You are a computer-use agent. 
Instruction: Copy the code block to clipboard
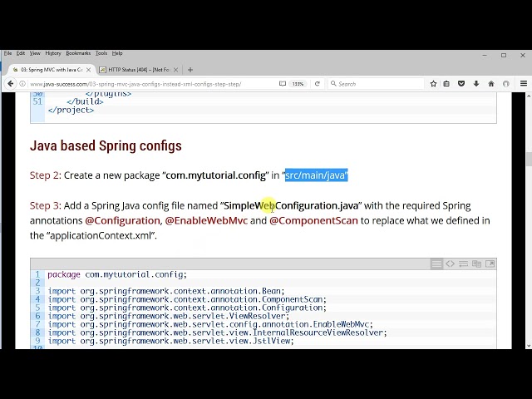tap(476, 264)
